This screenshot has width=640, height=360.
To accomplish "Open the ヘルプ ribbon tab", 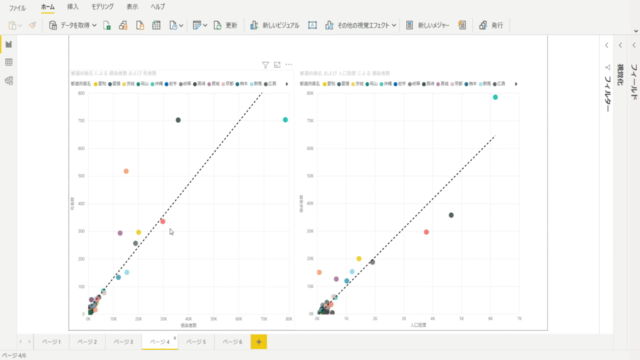I will (x=158, y=7).
